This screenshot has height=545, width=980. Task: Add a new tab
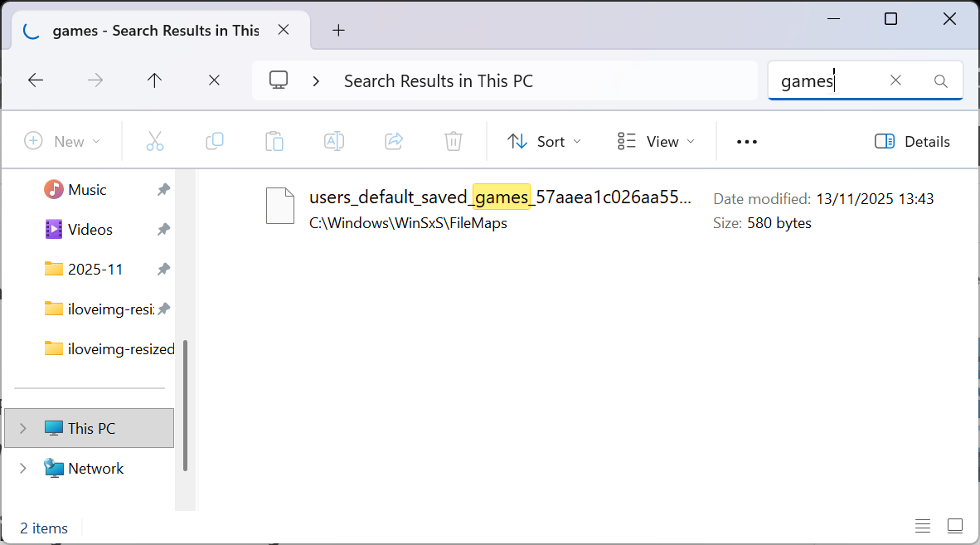[x=338, y=31]
